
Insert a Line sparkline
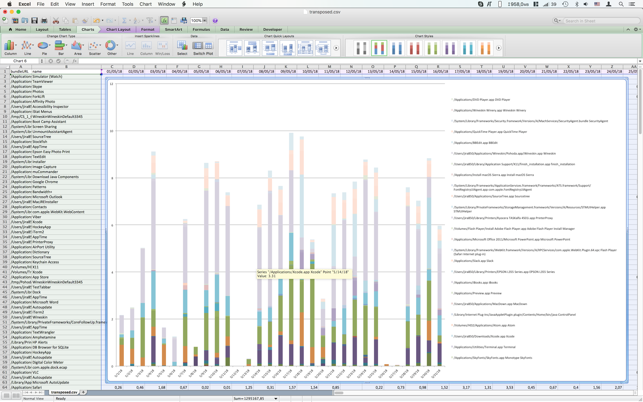click(130, 47)
